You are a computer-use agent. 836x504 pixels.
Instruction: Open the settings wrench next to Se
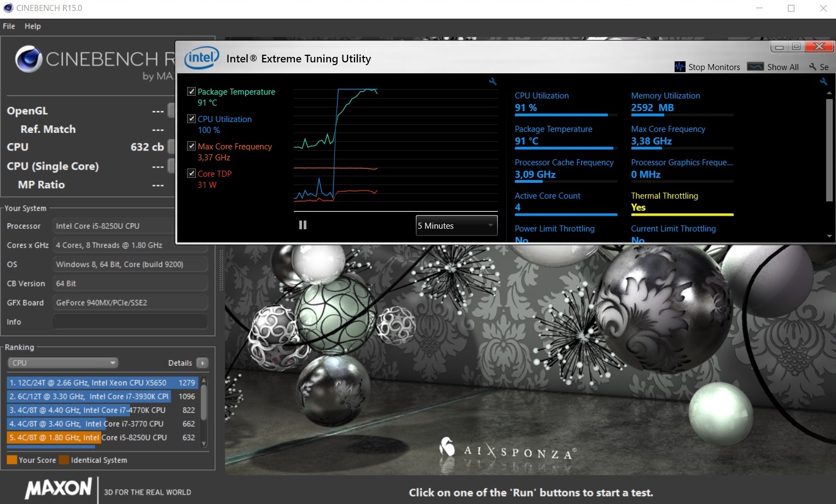pos(812,67)
